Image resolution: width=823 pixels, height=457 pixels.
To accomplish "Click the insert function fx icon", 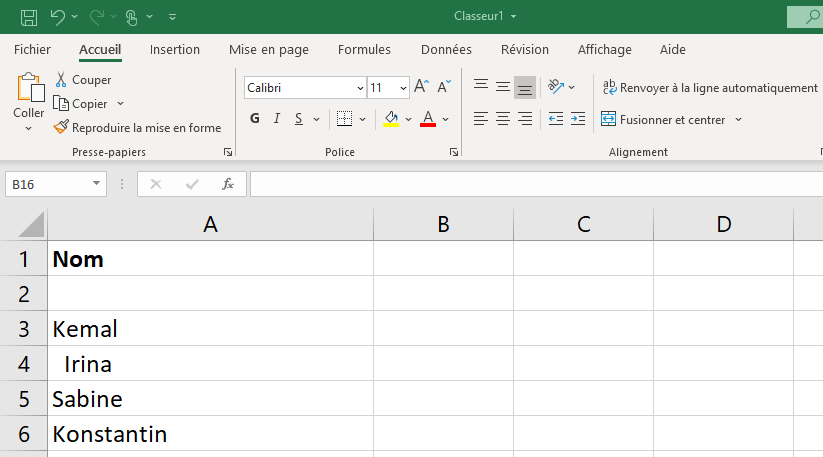I will tap(228, 184).
